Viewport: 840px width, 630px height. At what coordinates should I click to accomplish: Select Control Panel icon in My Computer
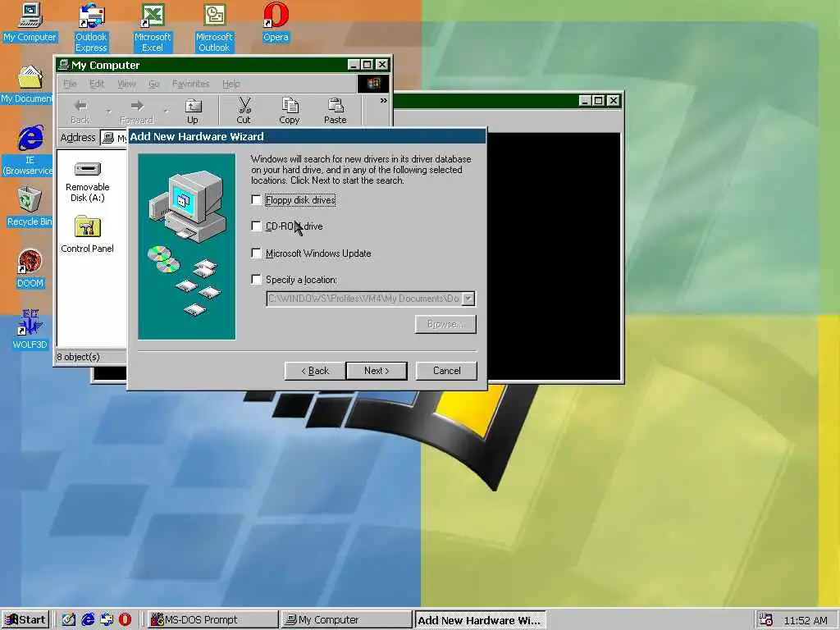(x=87, y=234)
